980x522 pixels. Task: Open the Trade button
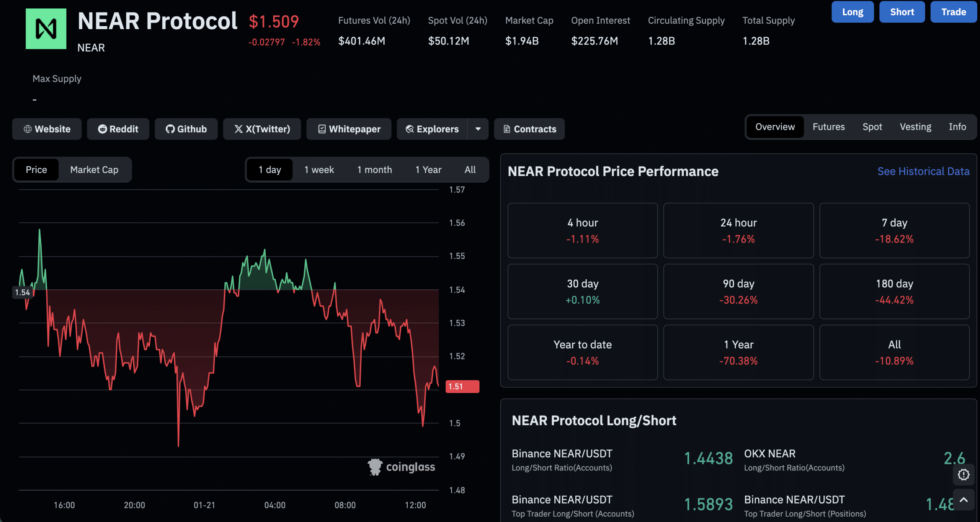(x=953, y=12)
